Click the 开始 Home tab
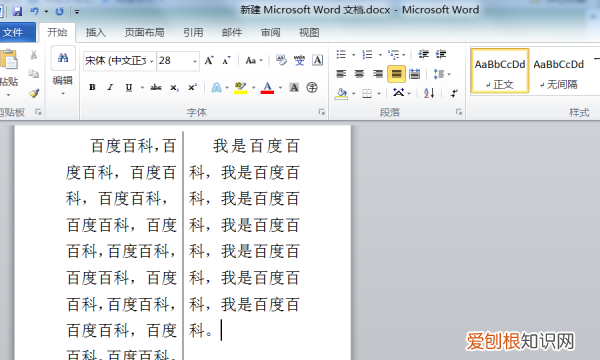This screenshot has height=360, width=600. pyautogui.click(x=57, y=33)
